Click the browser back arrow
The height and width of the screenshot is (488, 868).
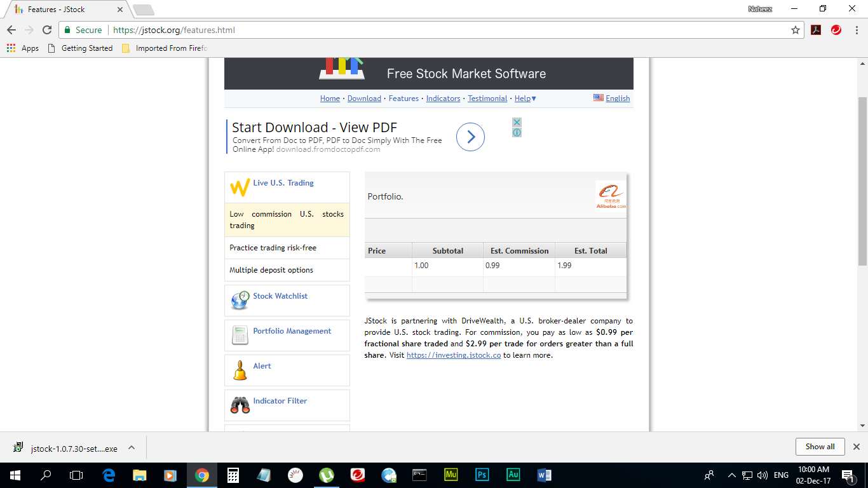pos(11,30)
